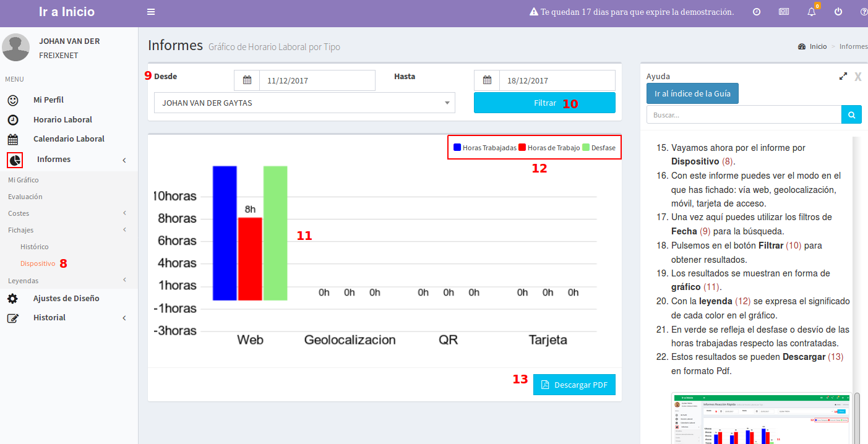Open Mi Perfil via its smiley icon
This screenshot has height=444, width=868.
click(13, 100)
